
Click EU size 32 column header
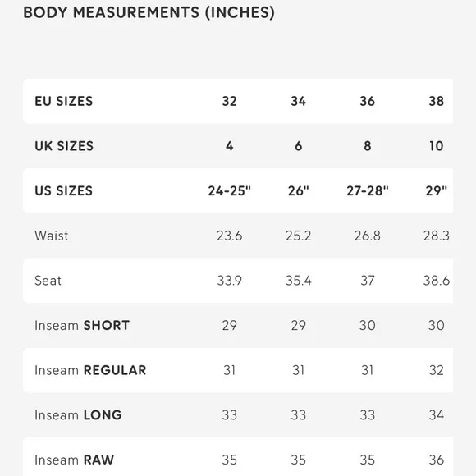[229, 101]
